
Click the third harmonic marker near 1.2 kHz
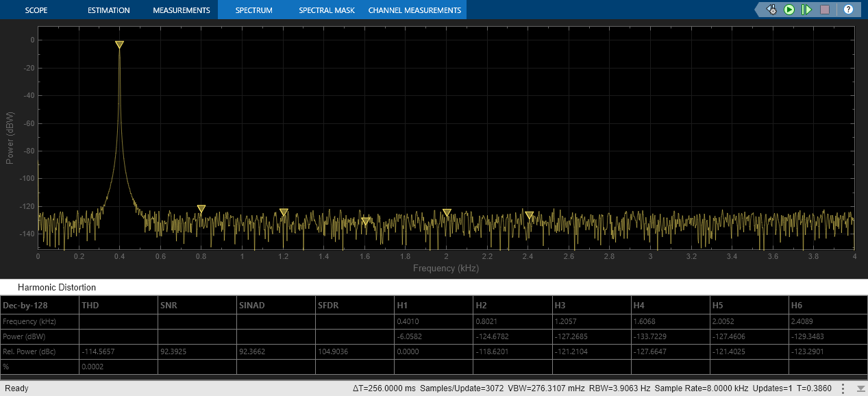point(284,212)
